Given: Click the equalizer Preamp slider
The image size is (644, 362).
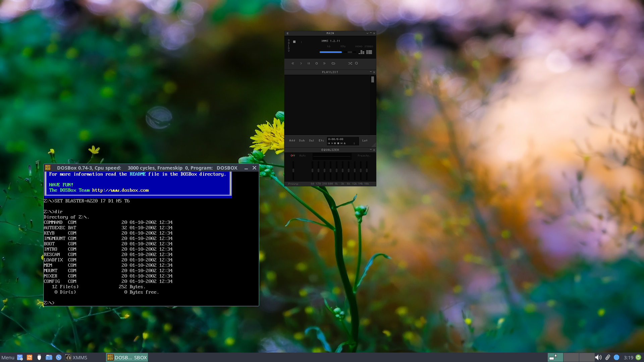Looking at the screenshot, I should (x=293, y=171).
